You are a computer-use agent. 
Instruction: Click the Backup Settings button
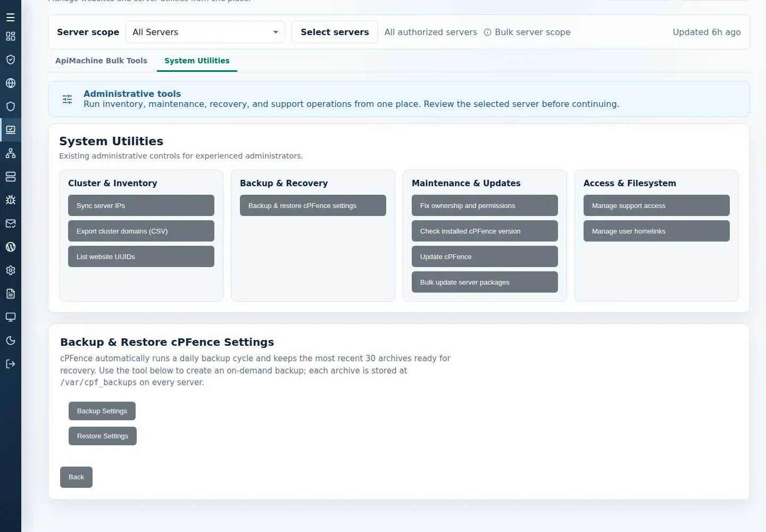click(x=102, y=411)
